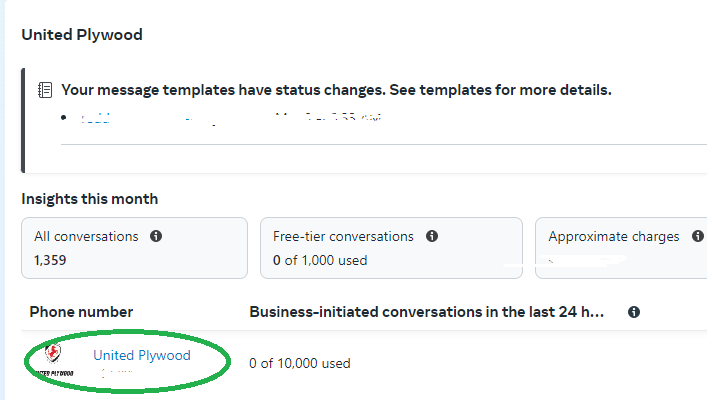707x400 pixels.
Task: Click the United Plywood page heading
Action: coord(82,35)
